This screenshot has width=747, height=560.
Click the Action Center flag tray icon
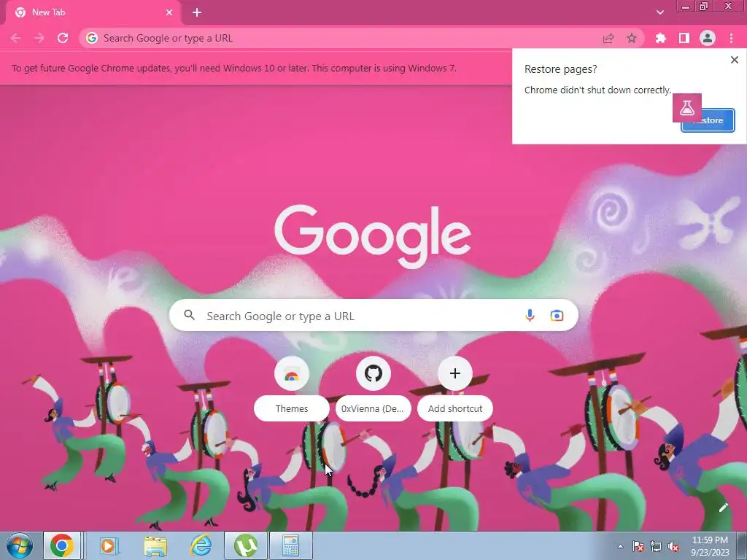click(x=638, y=547)
